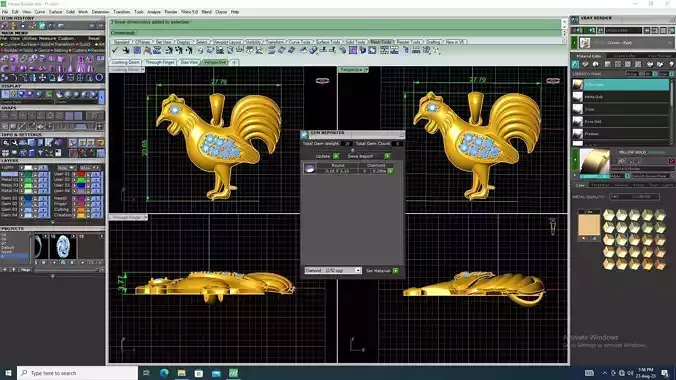The height and width of the screenshot is (380, 676).
Task: Select the SubD category in Main Menu
Action: 83,44
